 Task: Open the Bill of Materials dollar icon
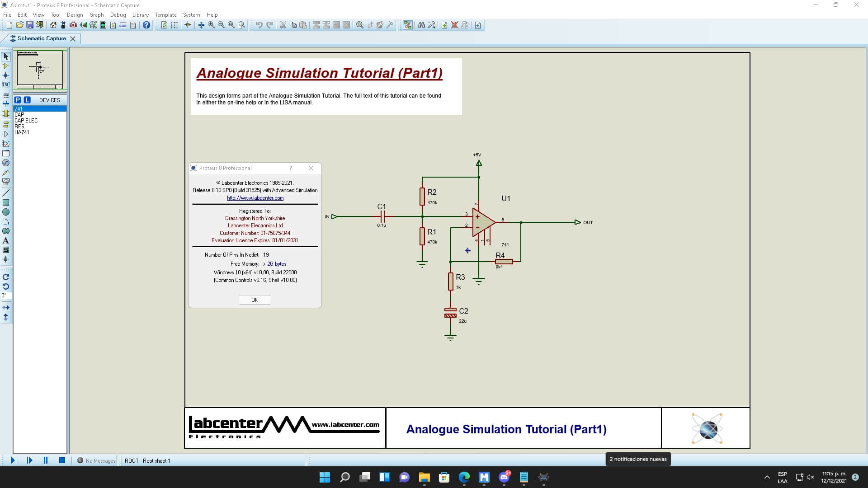tap(113, 25)
